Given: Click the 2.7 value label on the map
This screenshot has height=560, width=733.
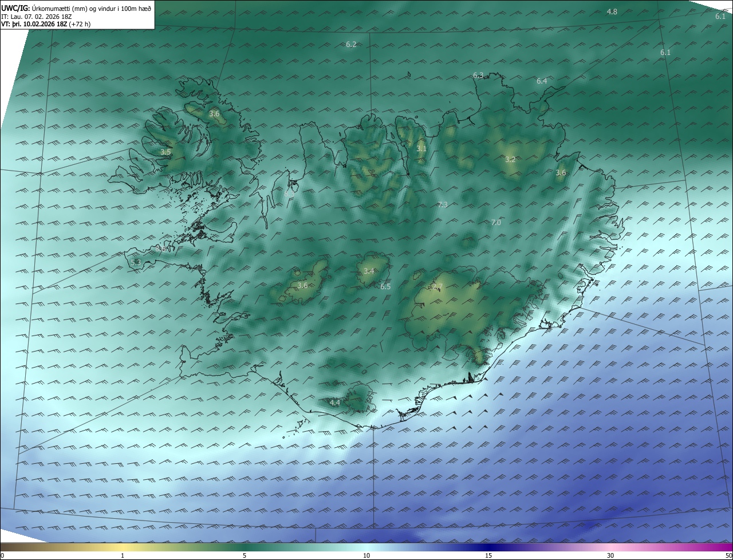Looking at the screenshot, I should (x=438, y=286).
